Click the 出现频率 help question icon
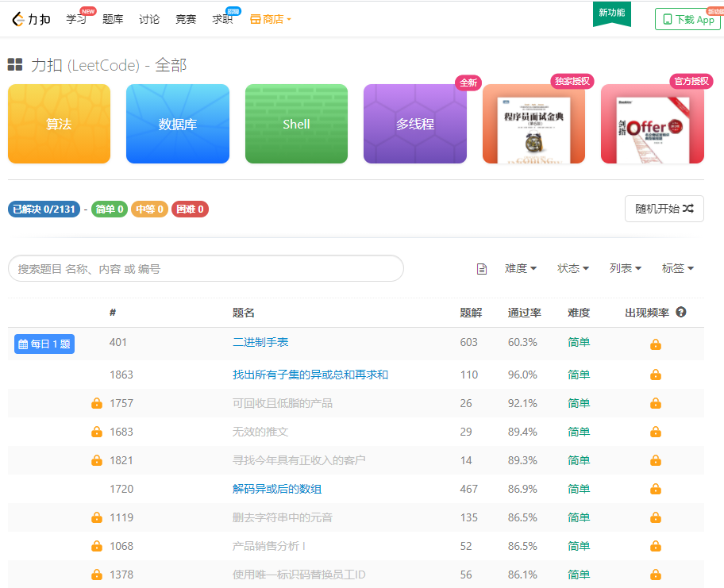This screenshot has width=724, height=588. pyautogui.click(x=681, y=312)
